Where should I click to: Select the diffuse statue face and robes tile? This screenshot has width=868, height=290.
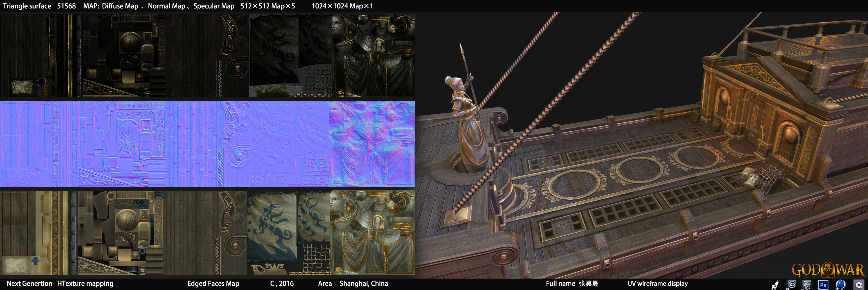tap(372, 233)
